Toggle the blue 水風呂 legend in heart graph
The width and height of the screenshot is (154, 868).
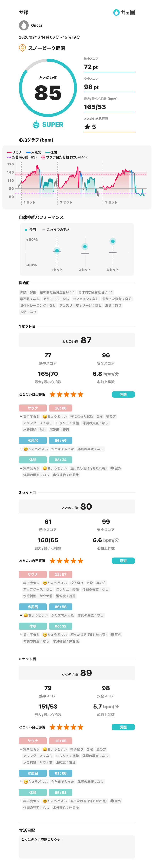34,153
